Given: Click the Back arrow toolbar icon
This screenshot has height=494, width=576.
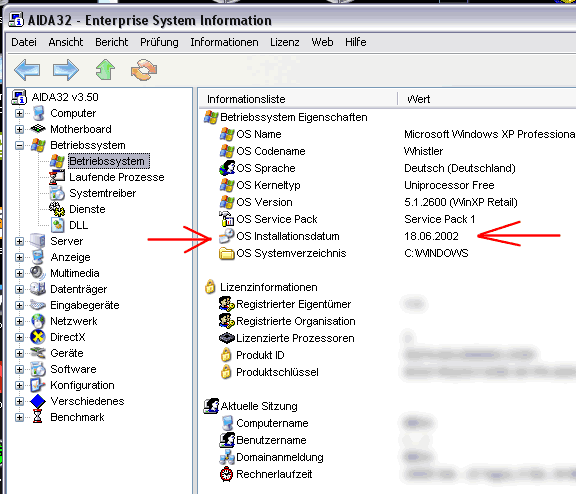Looking at the screenshot, I should tap(27, 70).
